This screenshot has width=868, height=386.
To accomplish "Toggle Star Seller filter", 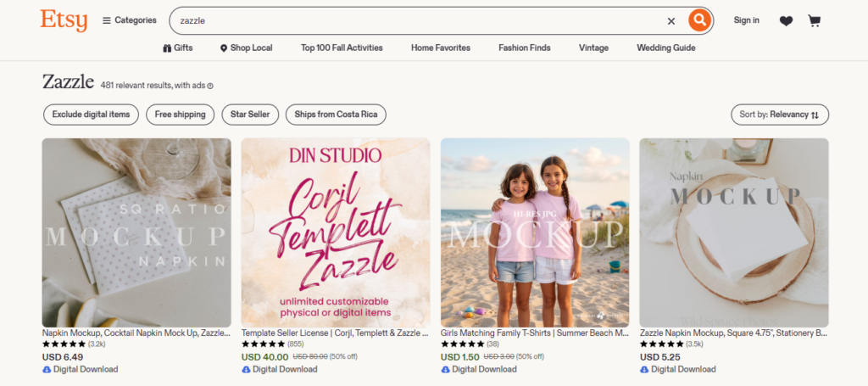I will pos(250,115).
